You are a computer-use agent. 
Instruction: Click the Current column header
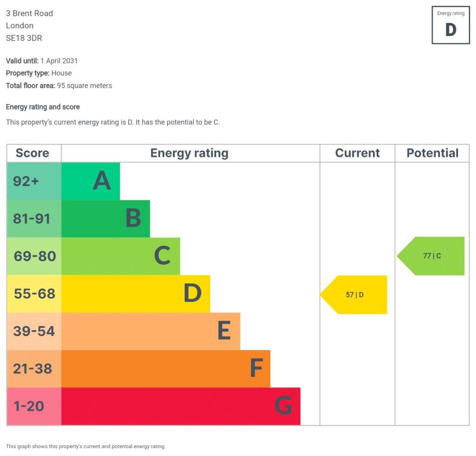tap(357, 153)
